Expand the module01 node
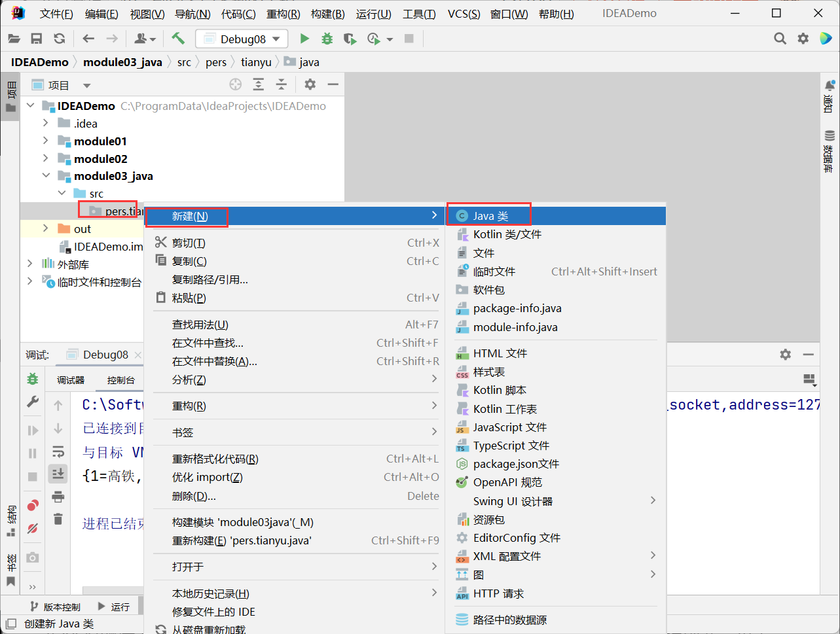The width and height of the screenshot is (840, 634). click(45, 141)
